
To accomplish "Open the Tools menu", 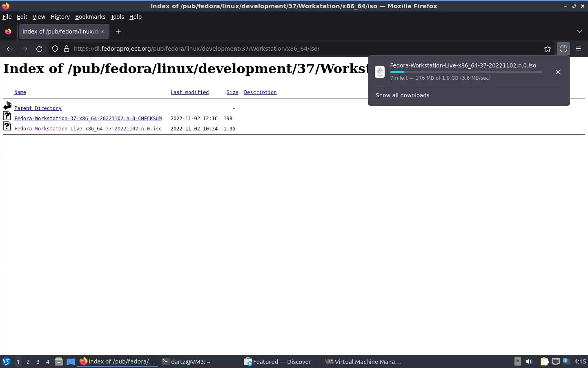I will pyautogui.click(x=117, y=17).
